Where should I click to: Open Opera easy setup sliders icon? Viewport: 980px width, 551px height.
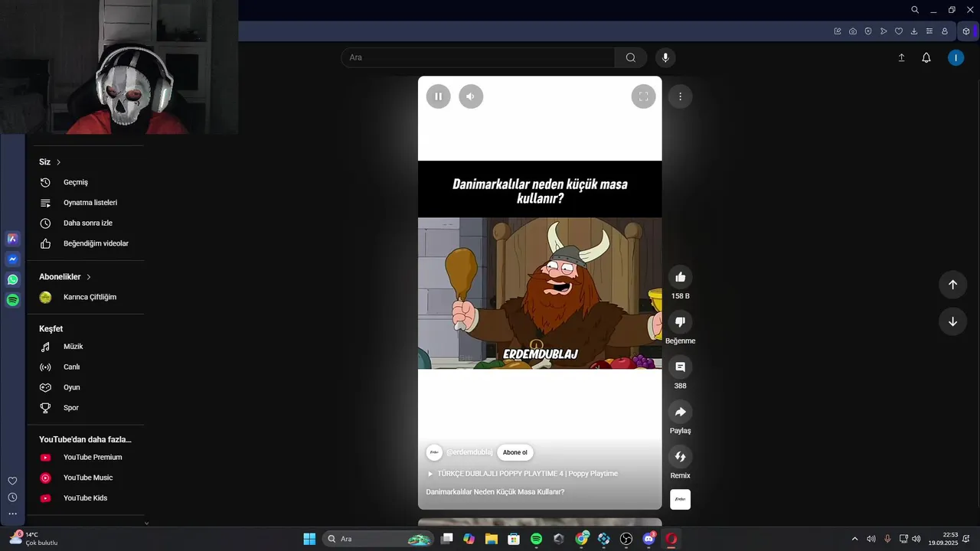pyautogui.click(x=929, y=31)
